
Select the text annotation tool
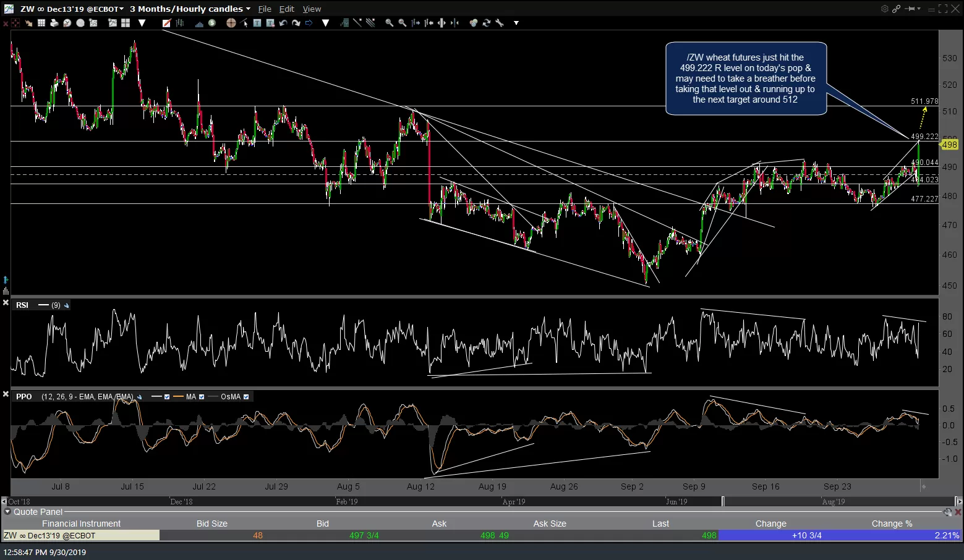(257, 23)
